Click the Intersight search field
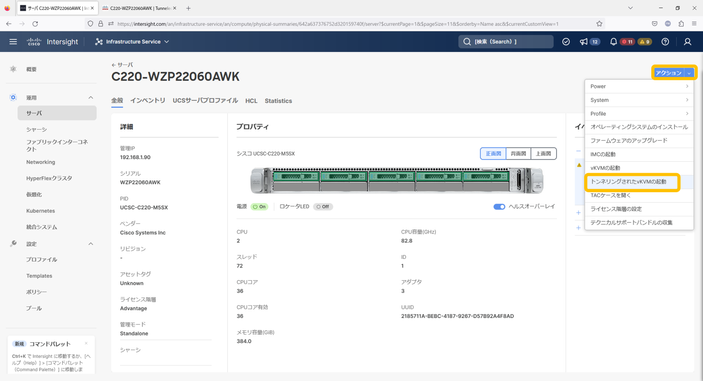The height and width of the screenshot is (381, 703). (506, 42)
